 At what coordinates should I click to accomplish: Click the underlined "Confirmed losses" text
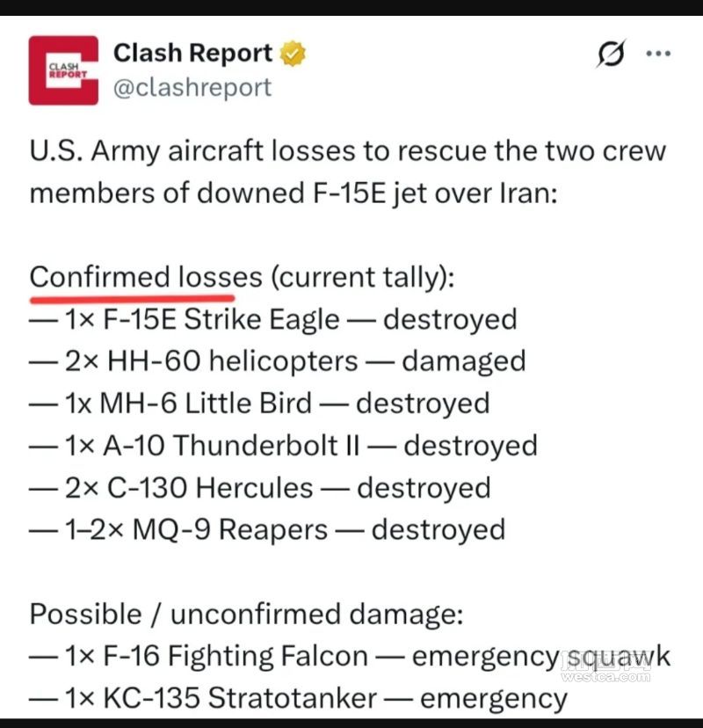pos(146,278)
